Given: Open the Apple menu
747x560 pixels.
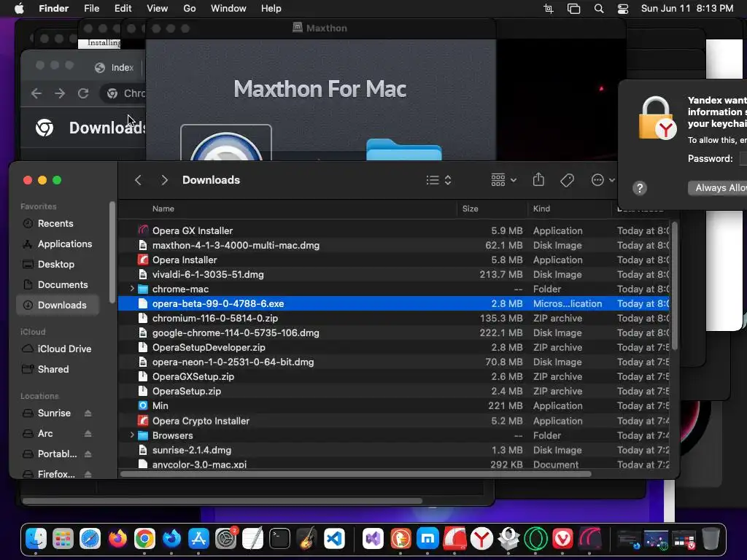Looking at the screenshot, I should tap(19, 9).
